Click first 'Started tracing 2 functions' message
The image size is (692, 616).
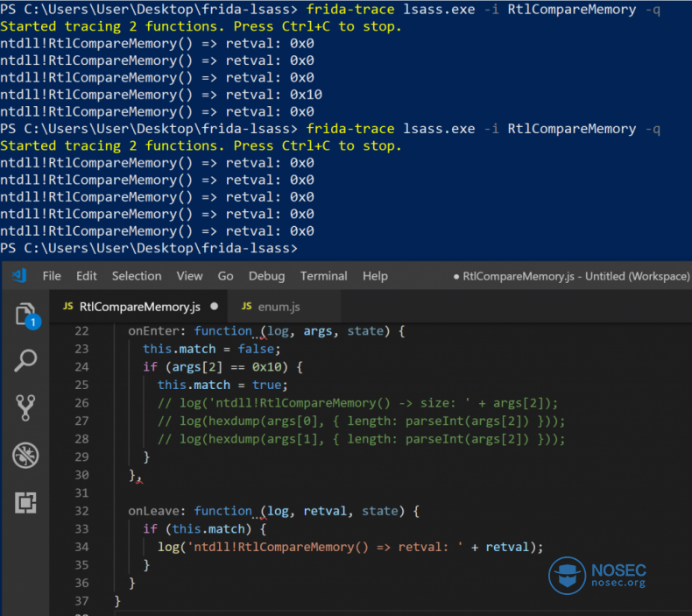click(201, 26)
